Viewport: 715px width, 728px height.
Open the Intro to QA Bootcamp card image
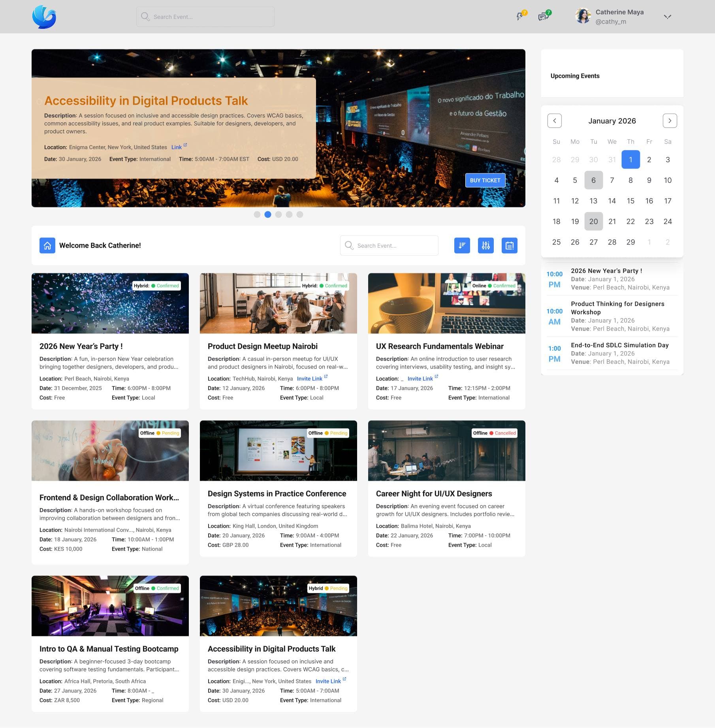110,606
